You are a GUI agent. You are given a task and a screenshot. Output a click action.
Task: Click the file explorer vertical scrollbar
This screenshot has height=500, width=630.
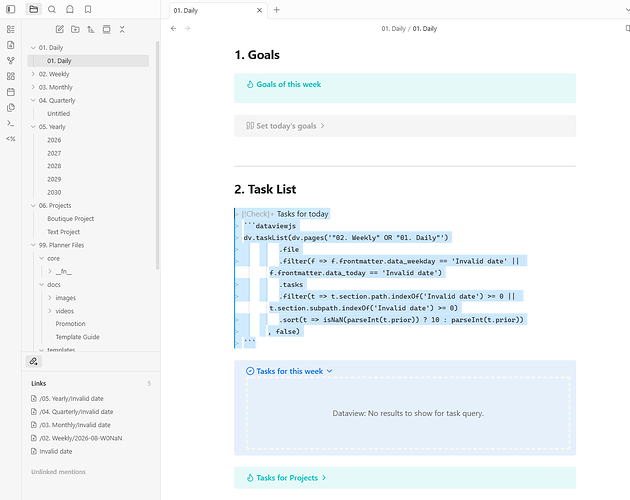coord(158,155)
